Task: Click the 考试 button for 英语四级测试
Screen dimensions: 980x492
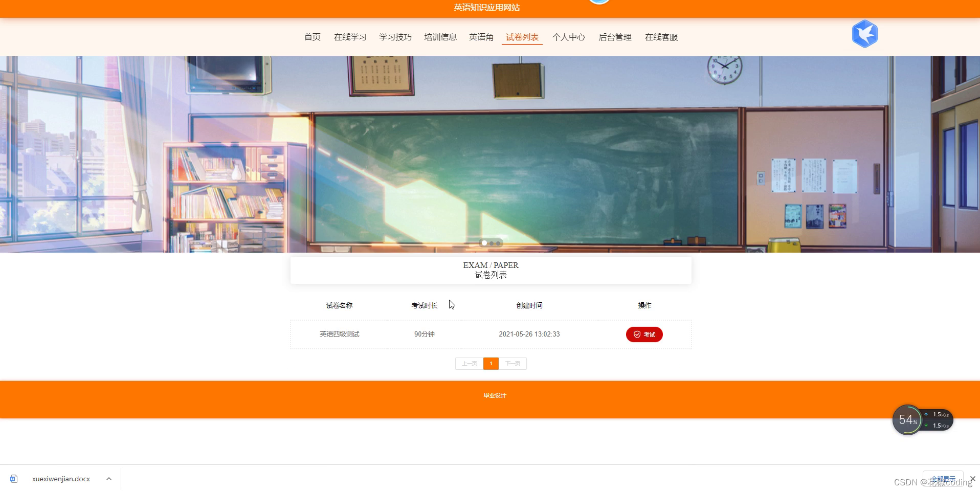Action: [x=644, y=334]
